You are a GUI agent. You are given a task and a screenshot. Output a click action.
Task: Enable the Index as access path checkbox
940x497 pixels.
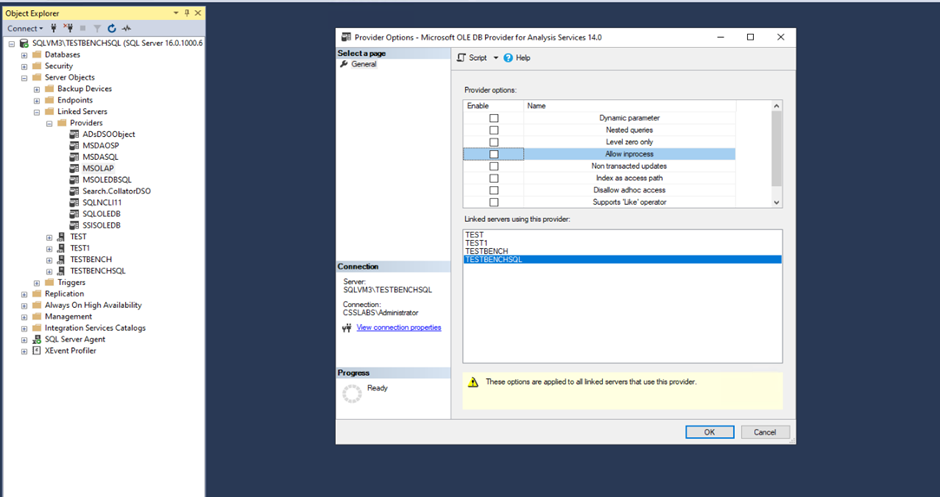(494, 178)
